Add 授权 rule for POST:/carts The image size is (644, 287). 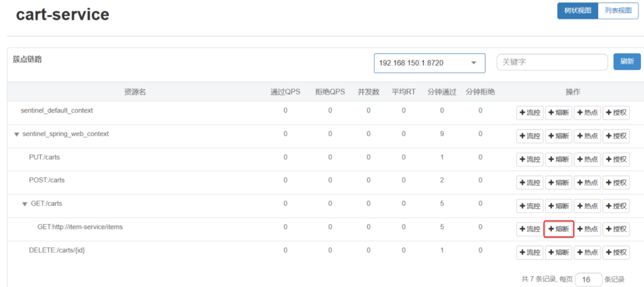click(616, 183)
